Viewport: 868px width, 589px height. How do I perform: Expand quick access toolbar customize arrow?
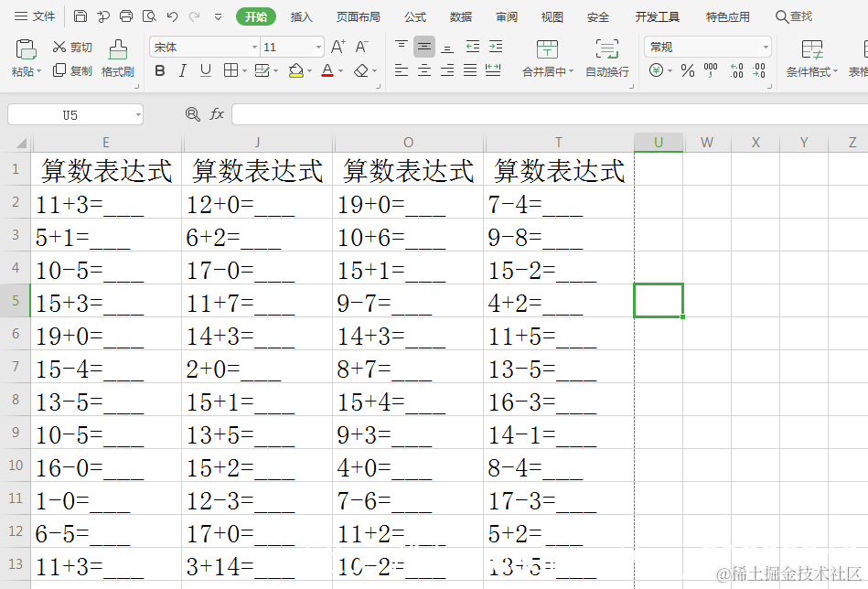coord(218,16)
